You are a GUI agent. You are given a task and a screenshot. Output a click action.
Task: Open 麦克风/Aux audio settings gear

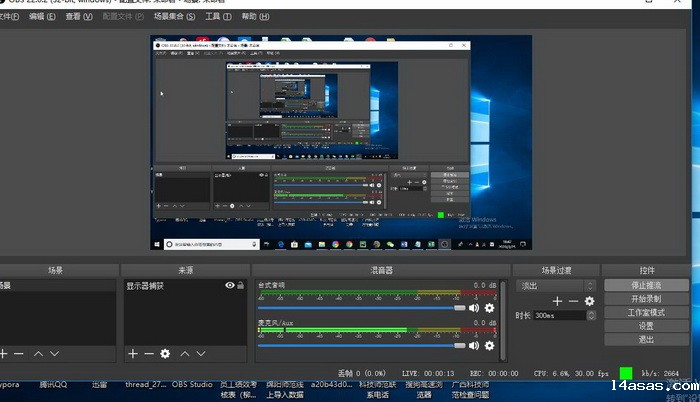click(x=490, y=346)
